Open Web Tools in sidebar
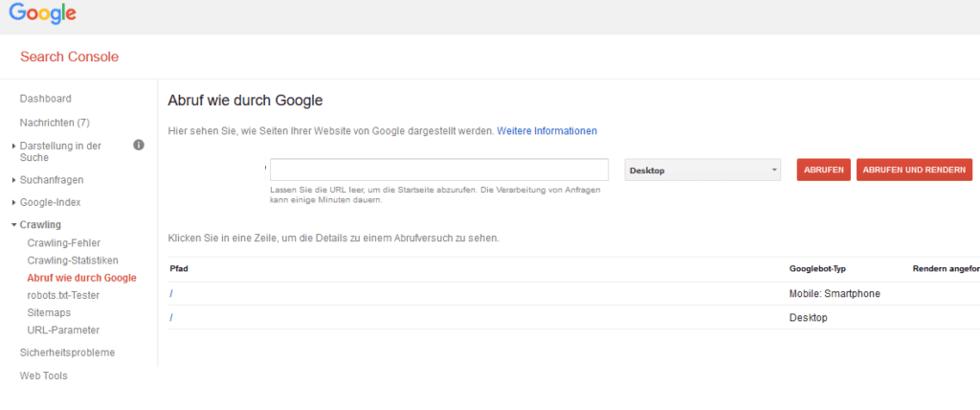This screenshot has width=980, height=410. tap(44, 376)
